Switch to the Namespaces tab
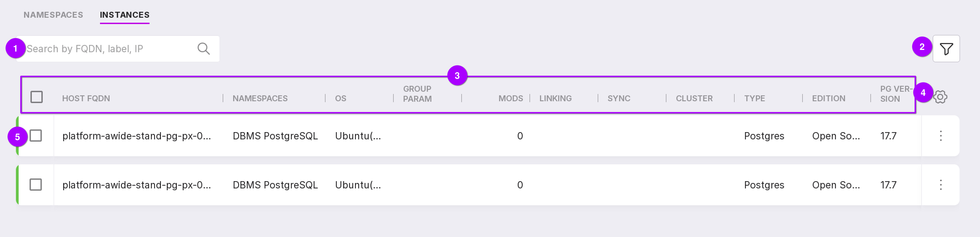 click(53, 15)
